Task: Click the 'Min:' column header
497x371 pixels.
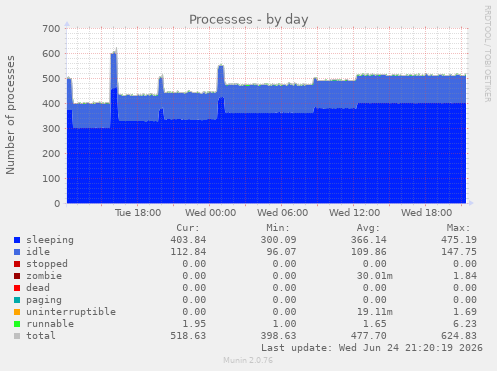Action: pos(278,228)
